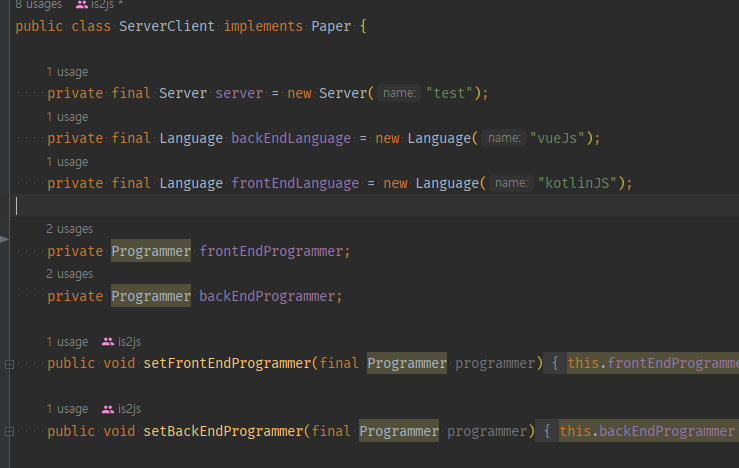The width and height of the screenshot is (739, 468).
Task: Open '1 usage' hint above frontEndLanguage field
Action: pyautogui.click(x=67, y=162)
